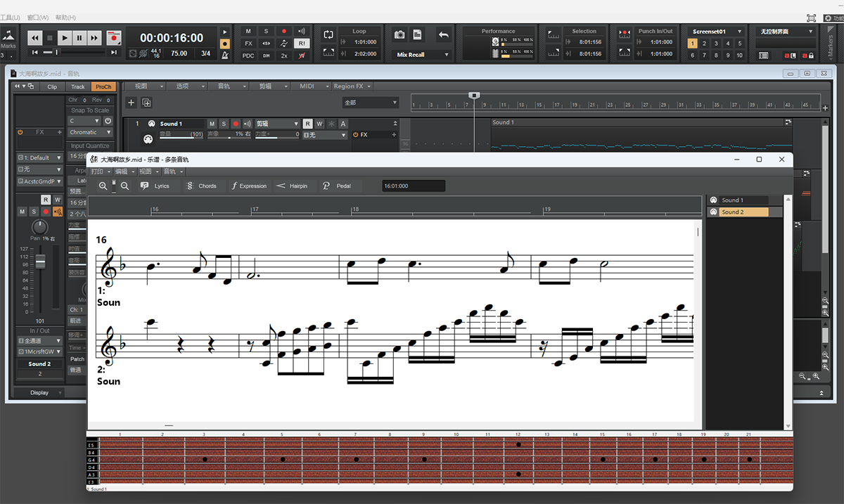844x504 pixels.
Task: Arm Sound 1 track for recording
Action: (236, 124)
